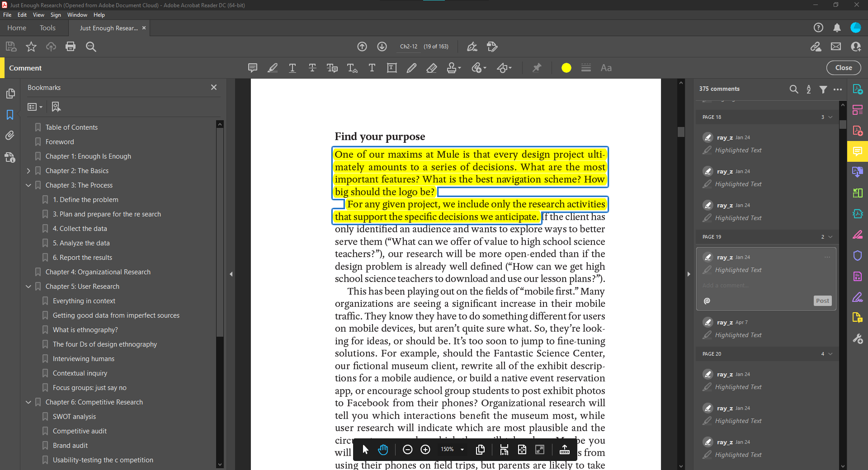Select the highlight text tool
The height and width of the screenshot is (470, 868).
click(273, 68)
